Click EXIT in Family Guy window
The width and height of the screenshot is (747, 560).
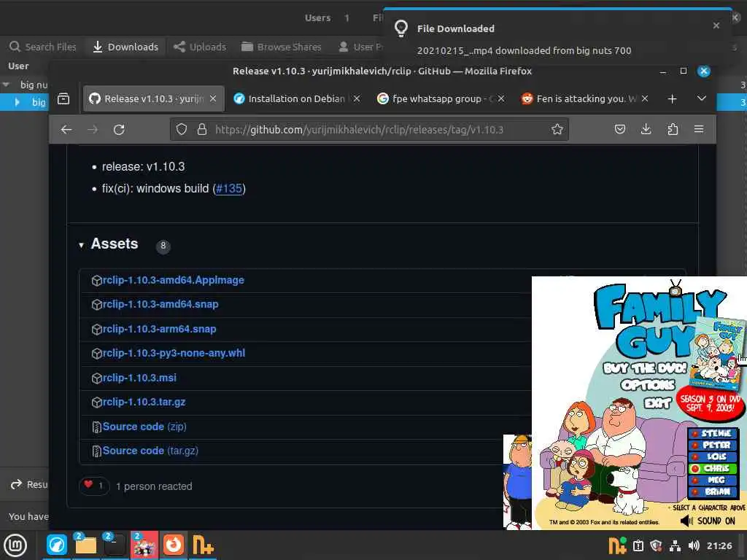pos(657,403)
